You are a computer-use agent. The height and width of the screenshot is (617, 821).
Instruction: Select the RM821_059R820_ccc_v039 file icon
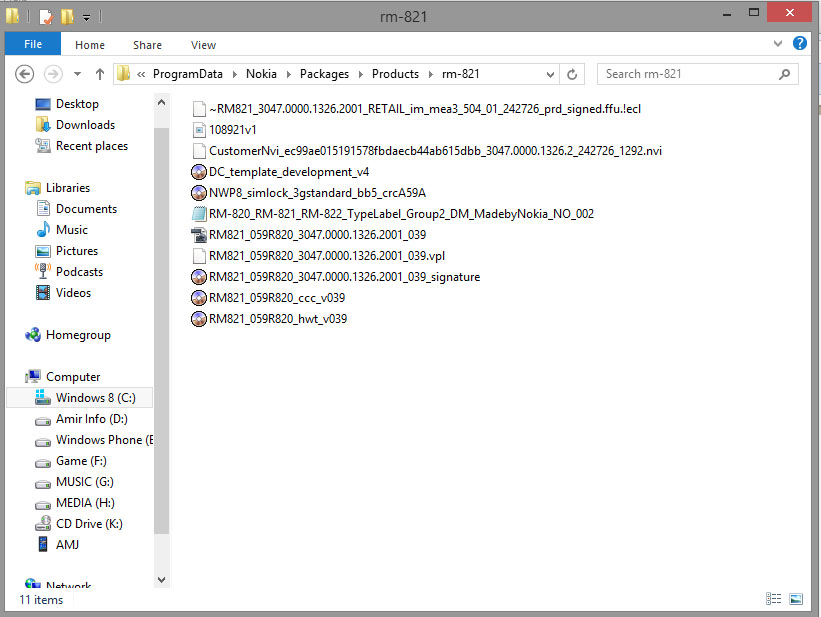pyautogui.click(x=199, y=298)
